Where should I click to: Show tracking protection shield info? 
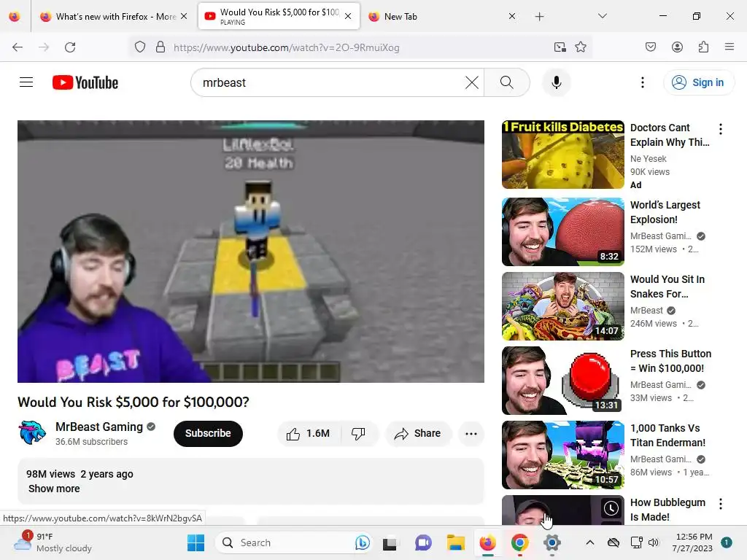pyautogui.click(x=139, y=47)
